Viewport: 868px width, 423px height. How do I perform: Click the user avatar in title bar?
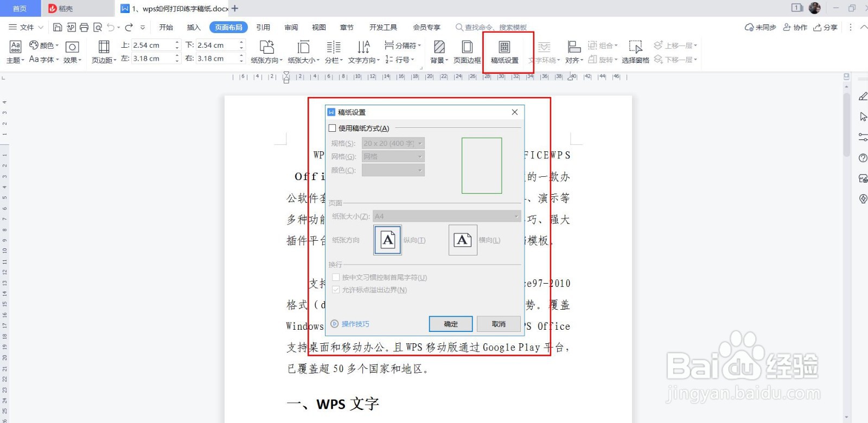(815, 8)
